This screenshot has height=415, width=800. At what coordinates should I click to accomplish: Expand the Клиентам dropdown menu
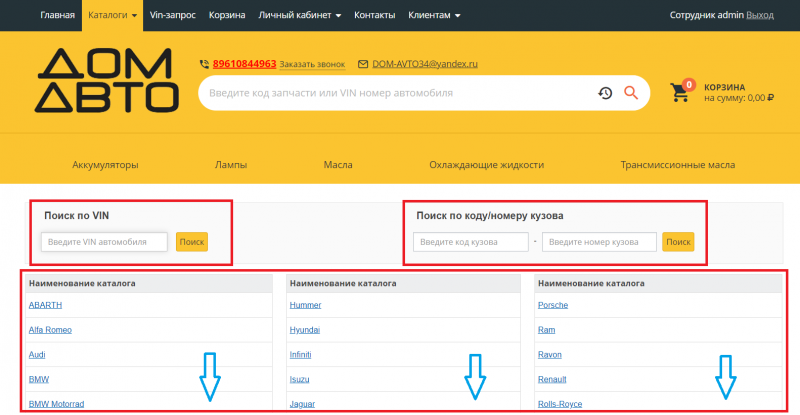(434, 15)
